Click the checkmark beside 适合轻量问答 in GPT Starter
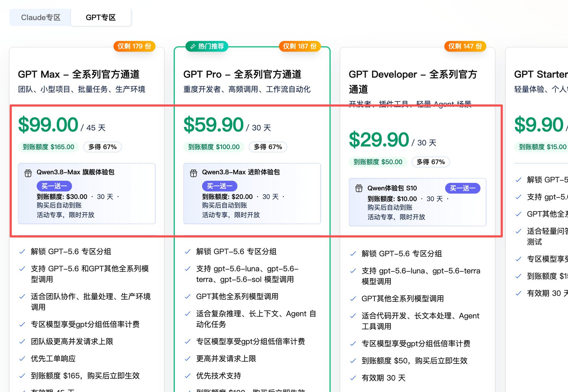This screenshot has height=392, width=568. pos(518,231)
